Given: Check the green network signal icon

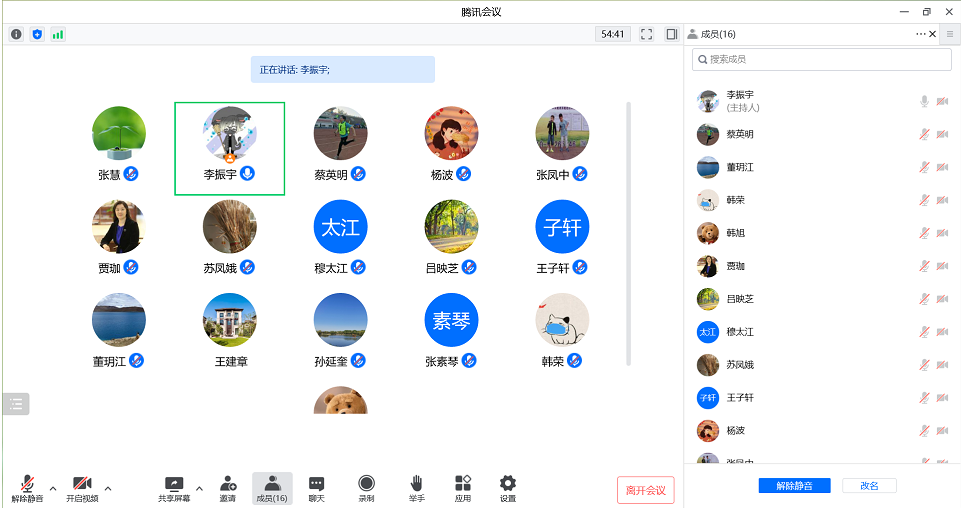Looking at the screenshot, I should (58, 34).
